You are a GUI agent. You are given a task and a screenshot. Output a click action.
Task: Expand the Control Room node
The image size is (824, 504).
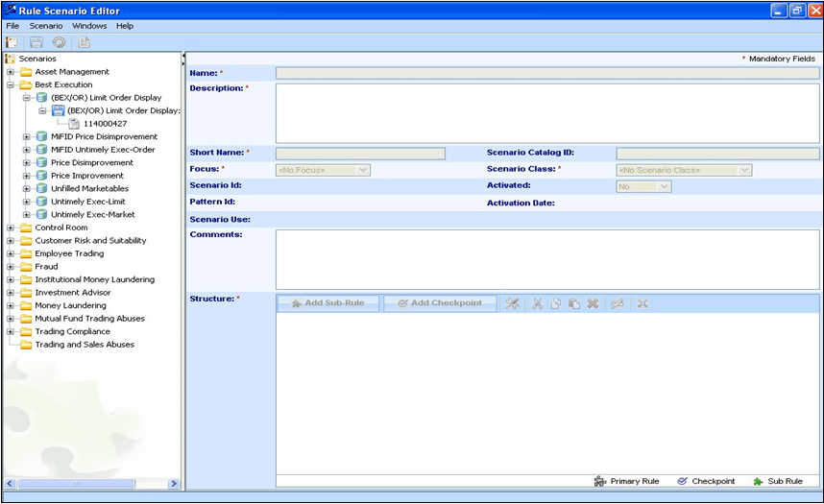11,228
